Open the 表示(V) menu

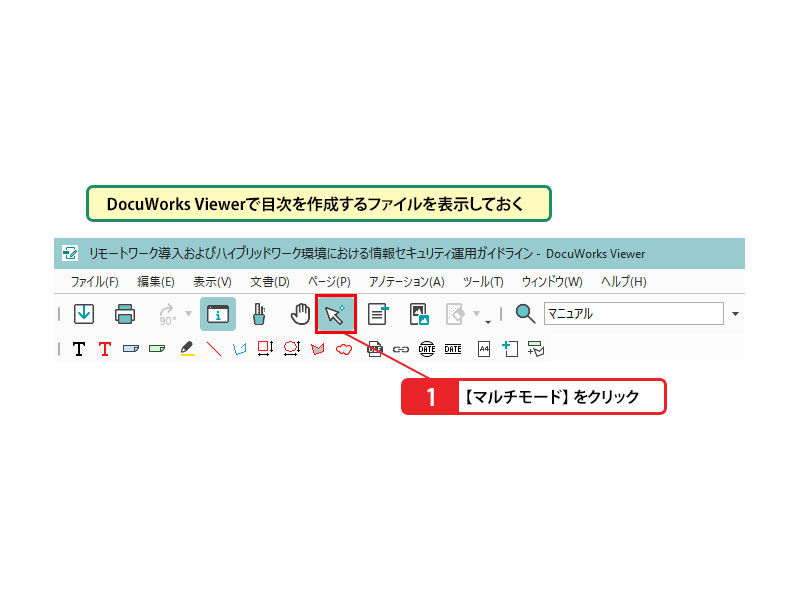212,282
